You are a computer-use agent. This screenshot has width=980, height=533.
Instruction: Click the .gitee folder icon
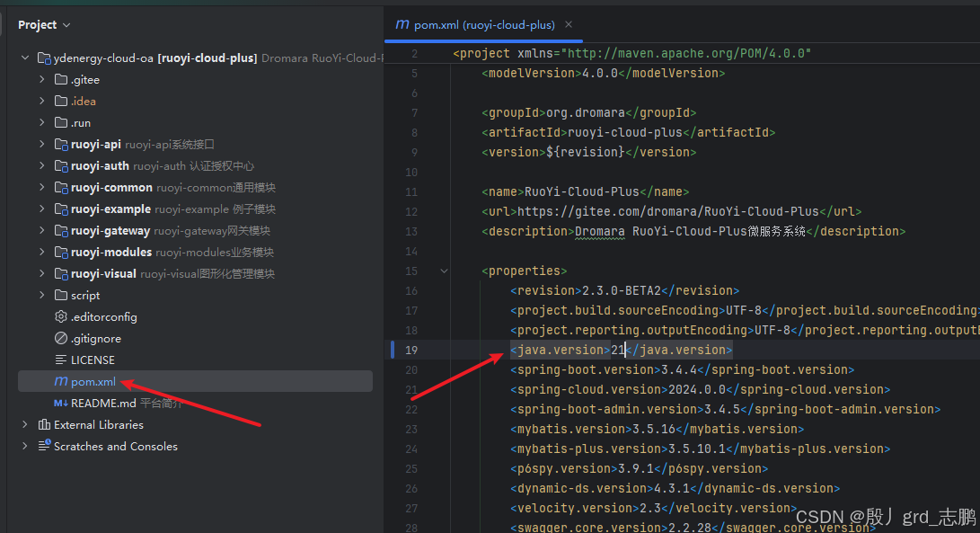[60, 79]
